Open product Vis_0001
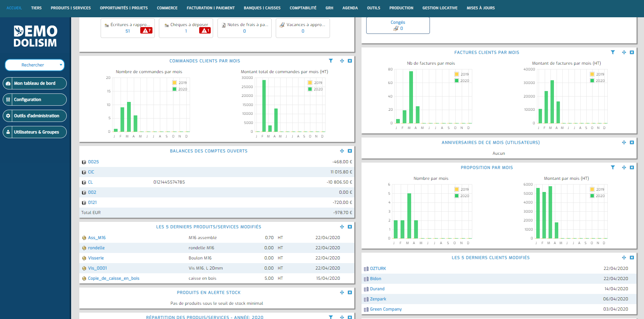 [98, 268]
